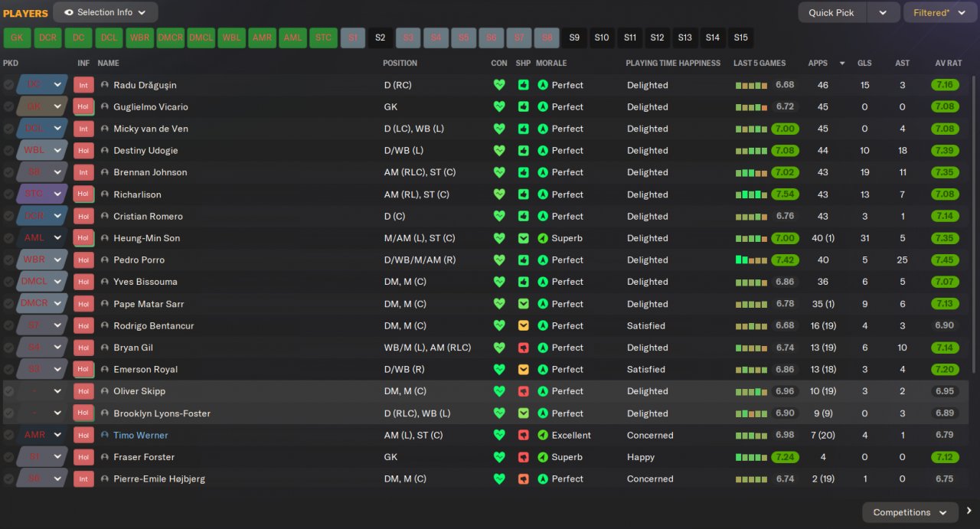Select the S15 substitute slot
Image resolution: width=980 pixels, height=529 pixels.
(x=740, y=38)
